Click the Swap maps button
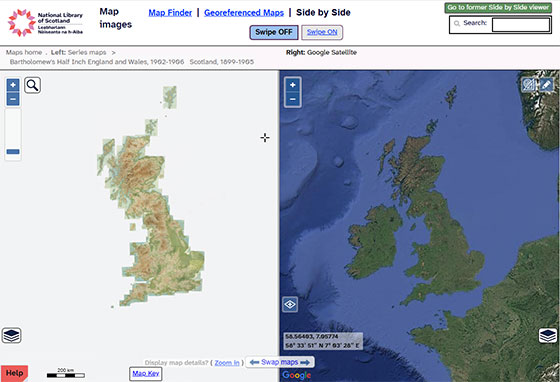 (x=280, y=362)
